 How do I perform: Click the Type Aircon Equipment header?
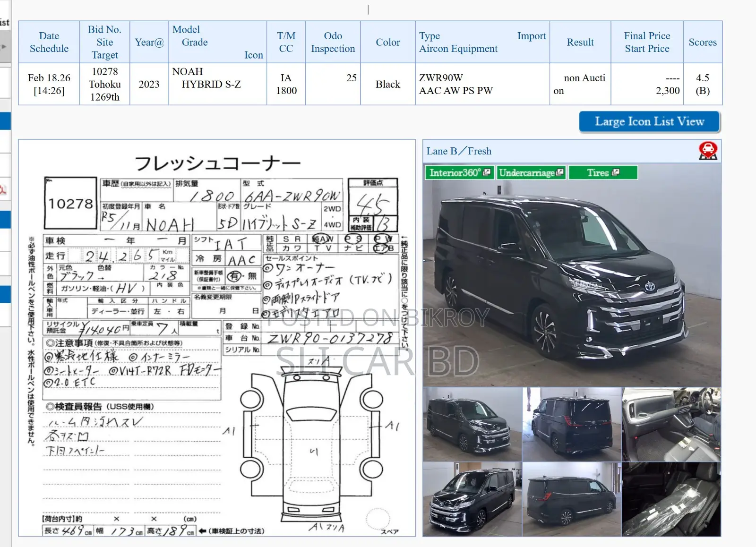pos(482,42)
